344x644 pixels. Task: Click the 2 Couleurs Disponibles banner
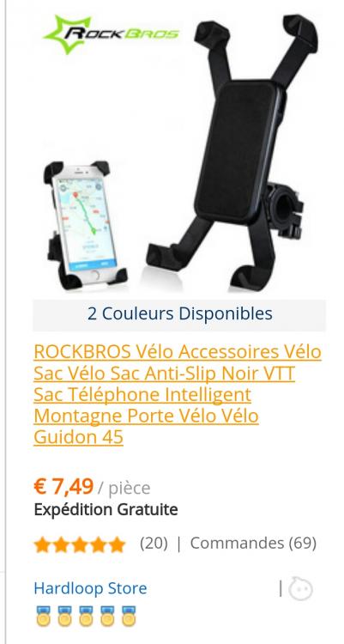click(x=179, y=314)
